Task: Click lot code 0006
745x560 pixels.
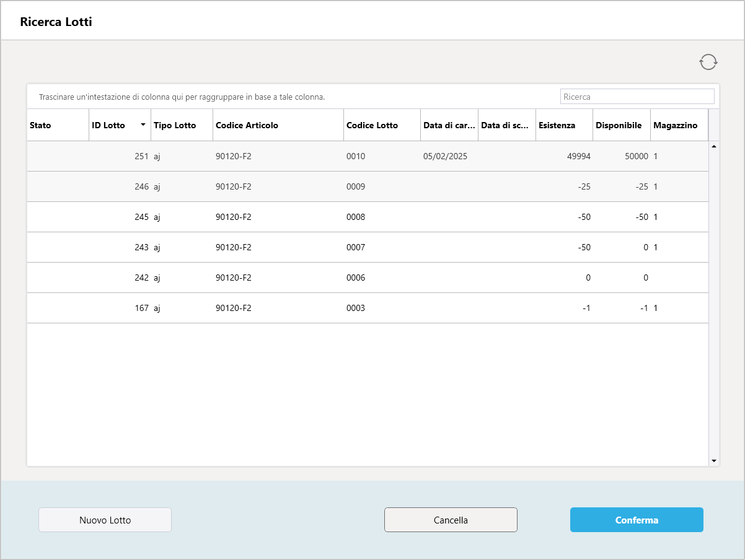Action: click(356, 278)
